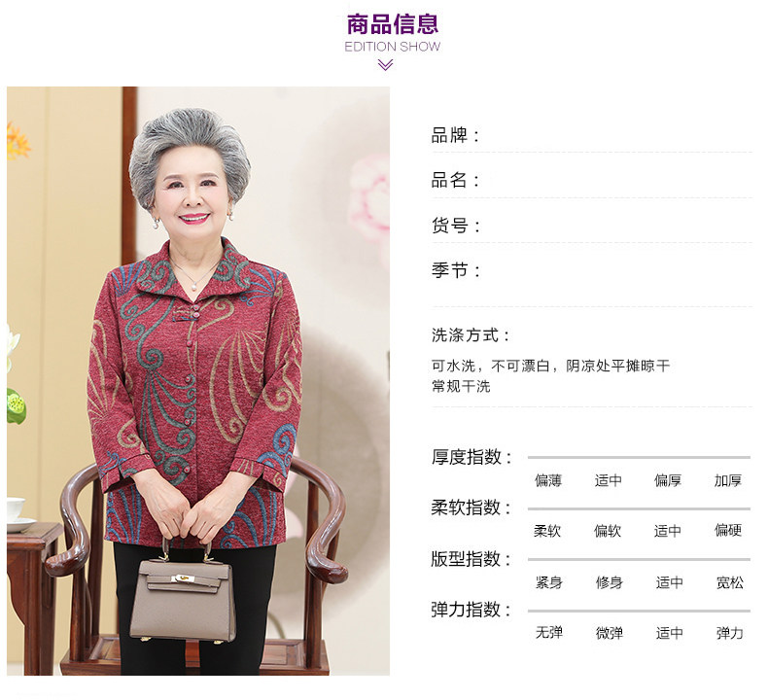
Task: Choose 偏硬 softness option
Action: (x=728, y=530)
